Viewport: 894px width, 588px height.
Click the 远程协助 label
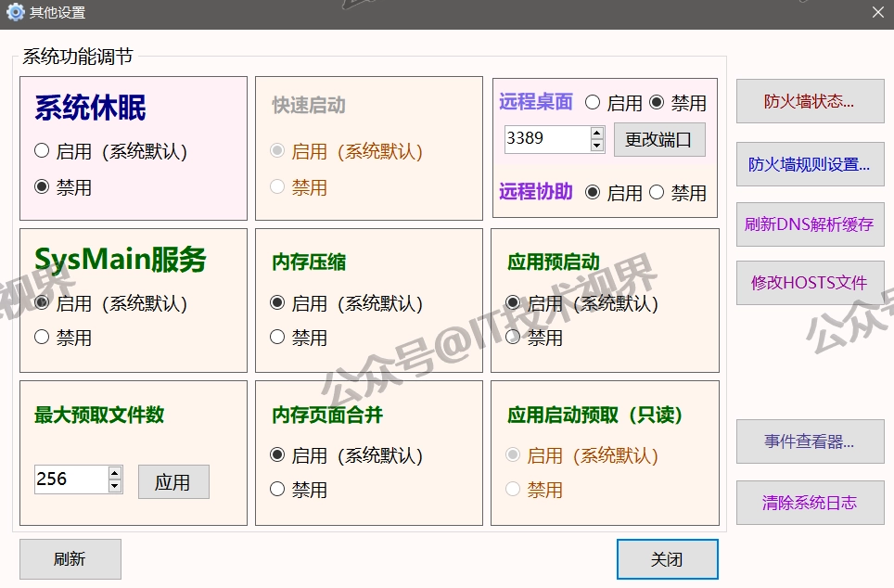[x=535, y=192]
